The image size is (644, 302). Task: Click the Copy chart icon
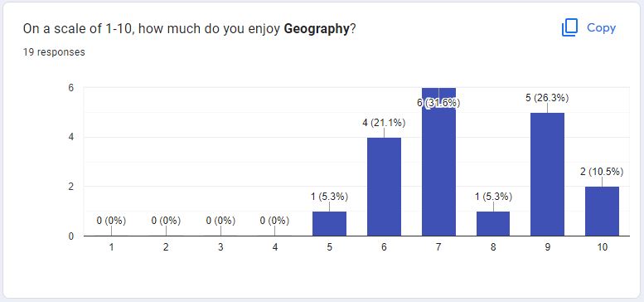[x=569, y=28]
